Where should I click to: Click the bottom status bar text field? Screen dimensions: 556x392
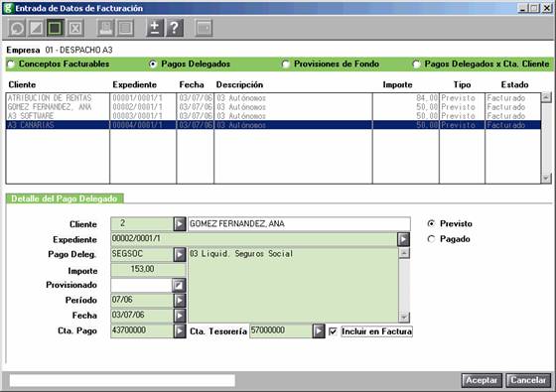tap(122, 381)
